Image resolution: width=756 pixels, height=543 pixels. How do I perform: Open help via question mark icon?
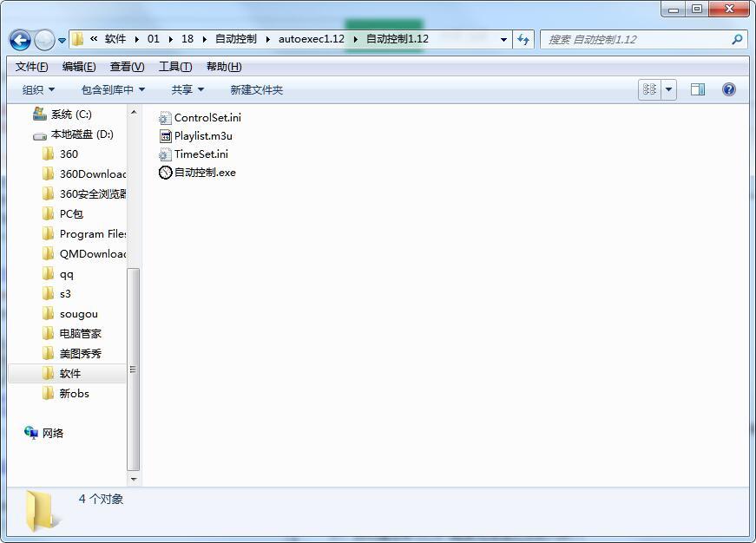pos(728,89)
